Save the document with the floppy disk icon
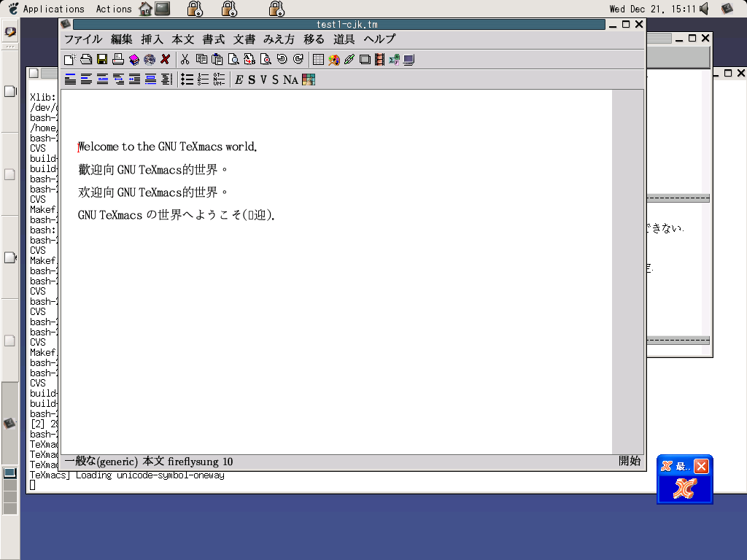Screen dimensions: 747x560 point(102,60)
